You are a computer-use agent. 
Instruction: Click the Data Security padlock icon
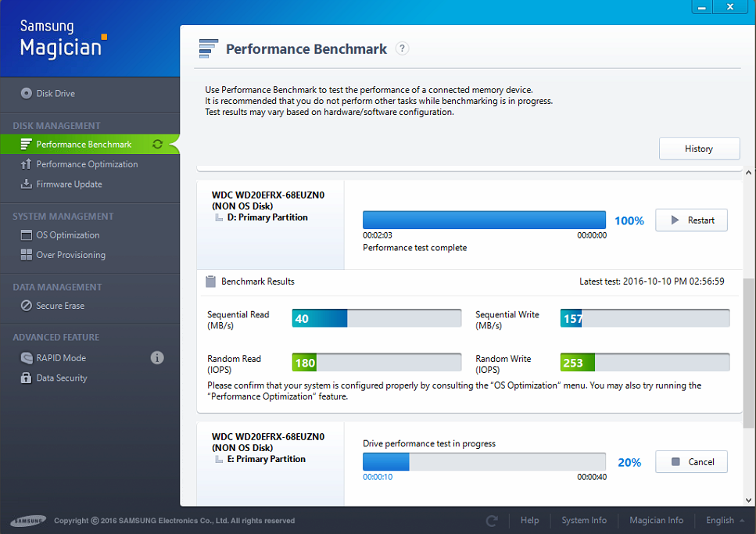26,378
